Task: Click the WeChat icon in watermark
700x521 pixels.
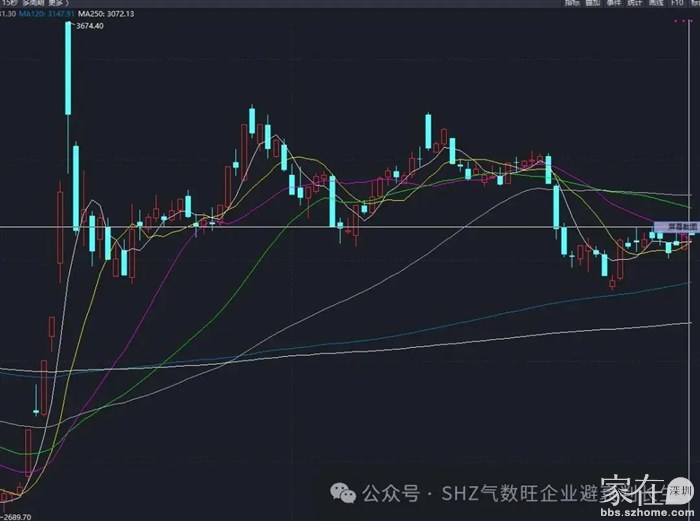Action: click(344, 493)
